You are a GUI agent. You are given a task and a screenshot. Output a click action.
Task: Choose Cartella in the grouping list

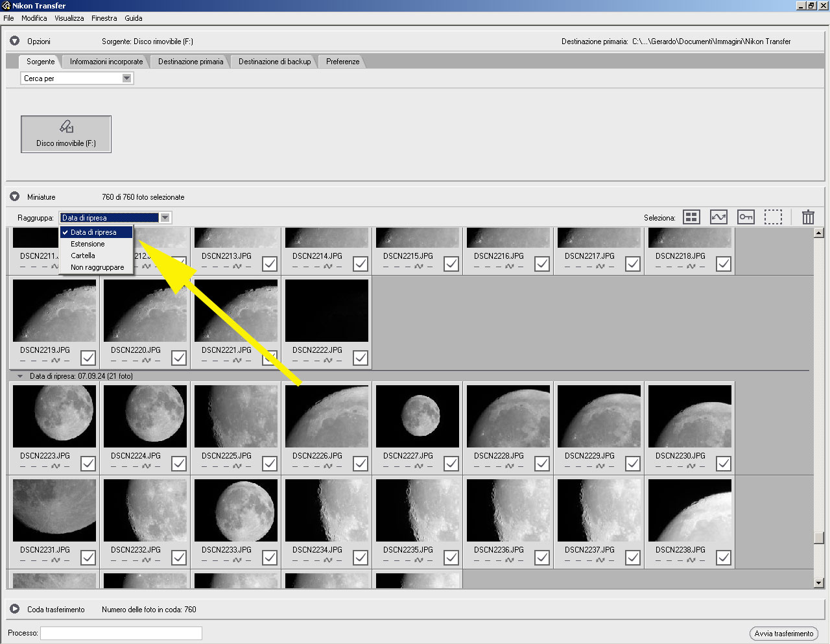coord(96,256)
